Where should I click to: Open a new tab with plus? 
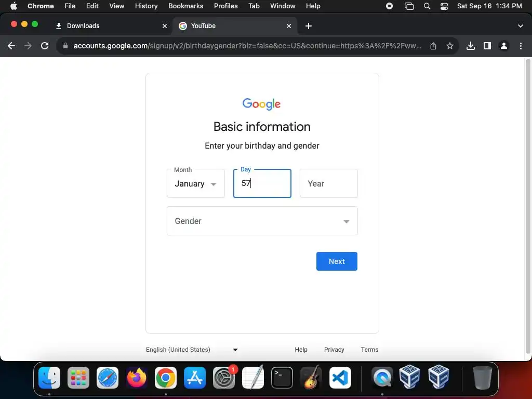[x=309, y=26]
